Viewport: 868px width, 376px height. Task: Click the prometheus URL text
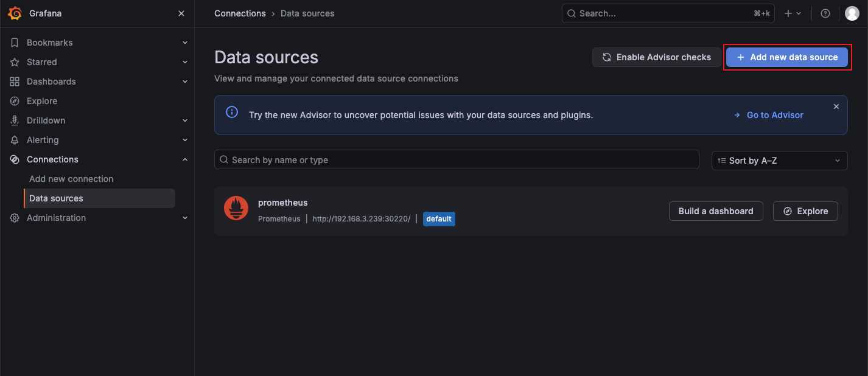point(362,219)
